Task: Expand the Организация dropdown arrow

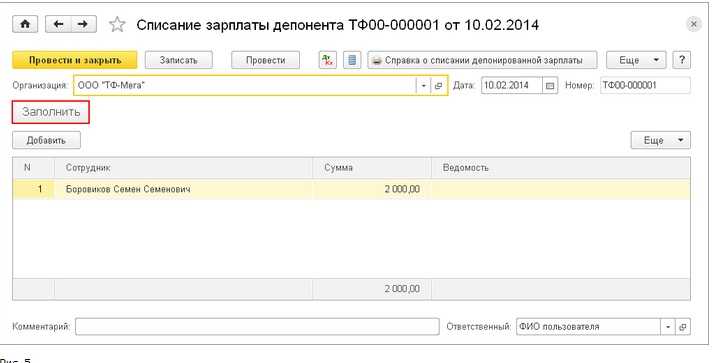Action: [x=423, y=86]
